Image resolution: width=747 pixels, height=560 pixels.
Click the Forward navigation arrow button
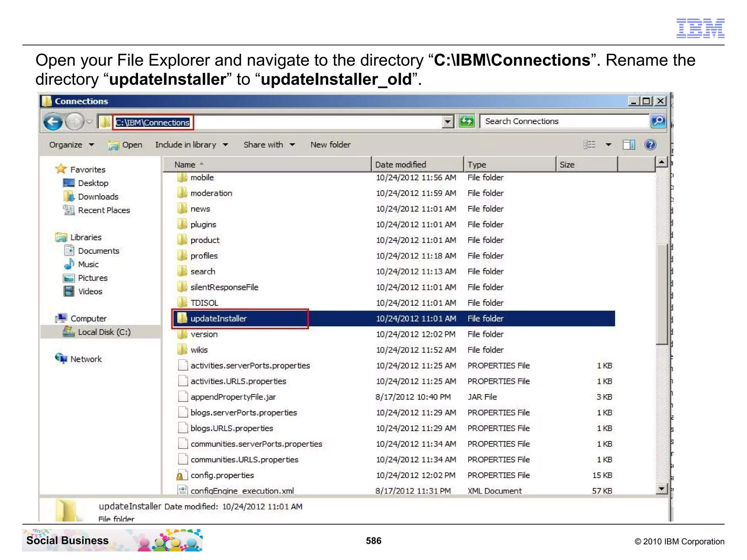[x=74, y=122]
